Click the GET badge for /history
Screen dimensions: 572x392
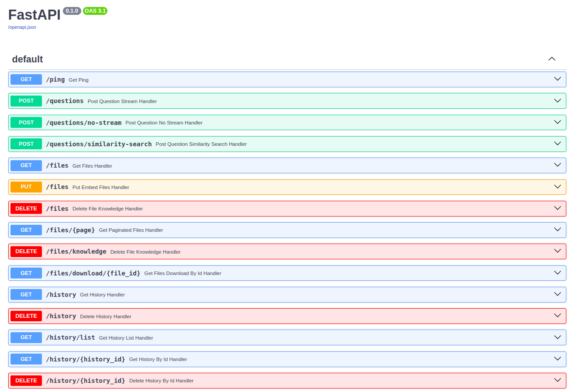(x=26, y=295)
